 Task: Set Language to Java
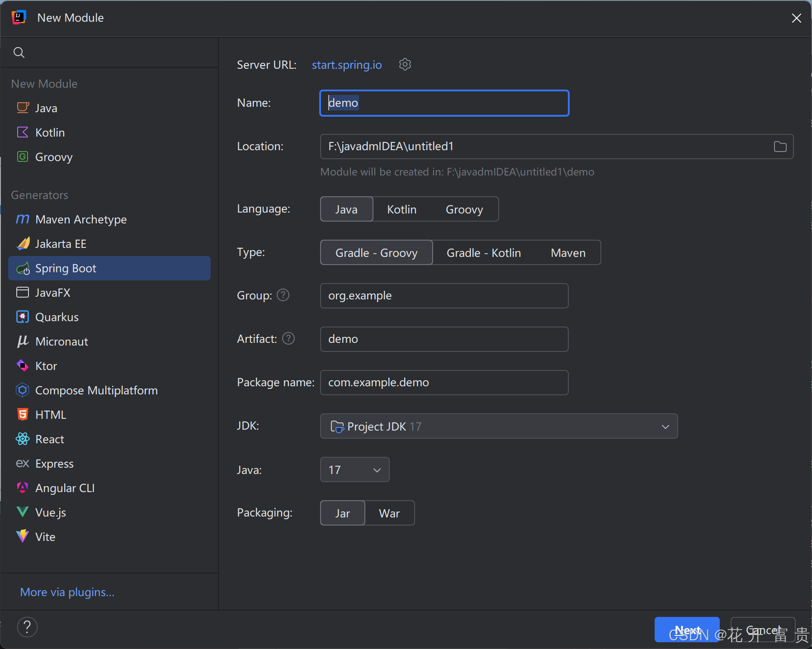click(x=347, y=209)
